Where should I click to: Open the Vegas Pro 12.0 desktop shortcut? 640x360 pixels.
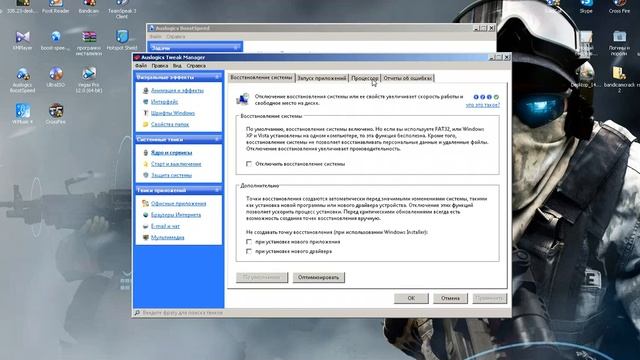tap(89, 80)
